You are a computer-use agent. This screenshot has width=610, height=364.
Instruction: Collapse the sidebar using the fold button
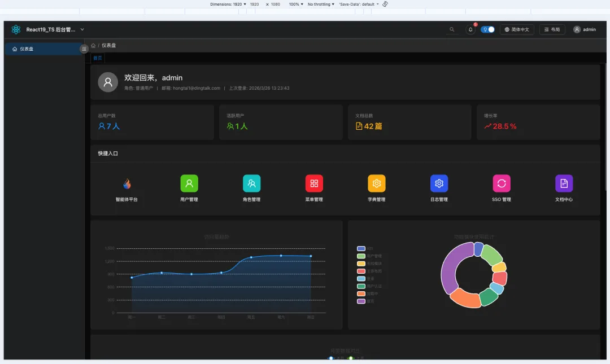point(84,49)
